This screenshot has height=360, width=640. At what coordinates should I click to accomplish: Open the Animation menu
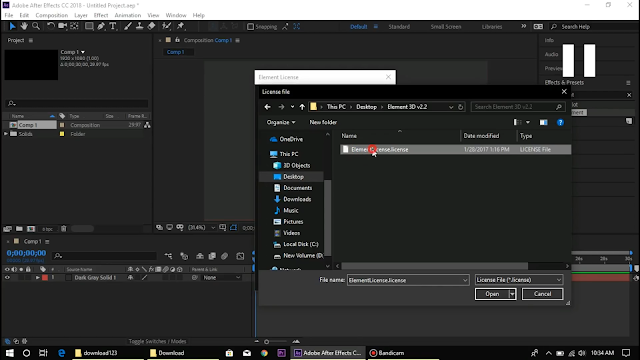pyautogui.click(x=127, y=15)
